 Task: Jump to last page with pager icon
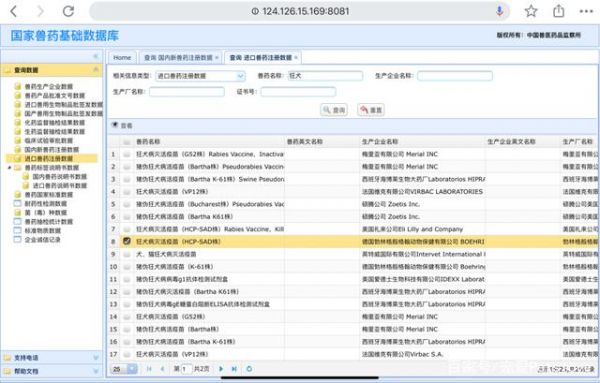[x=234, y=369]
